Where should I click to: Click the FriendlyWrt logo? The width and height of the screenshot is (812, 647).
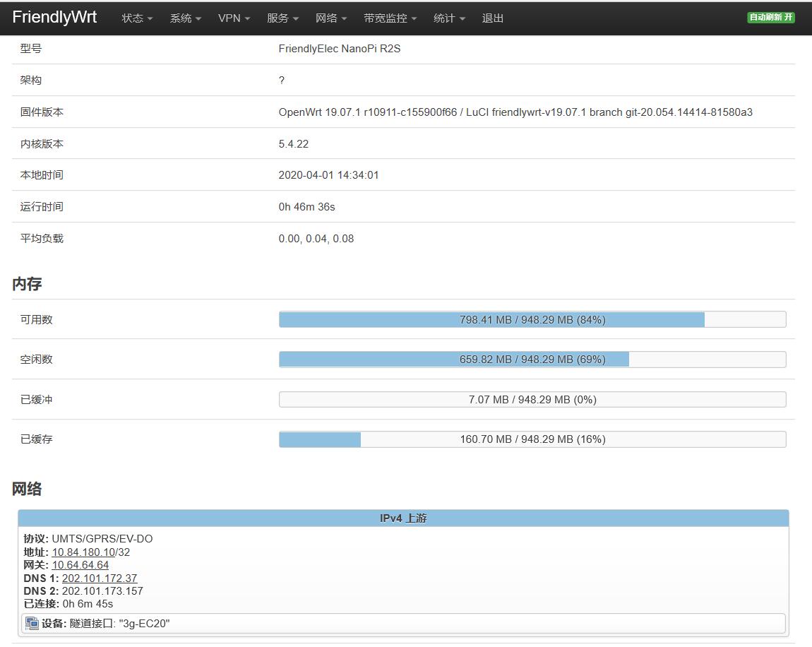pyautogui.click(x=54, y=17)
